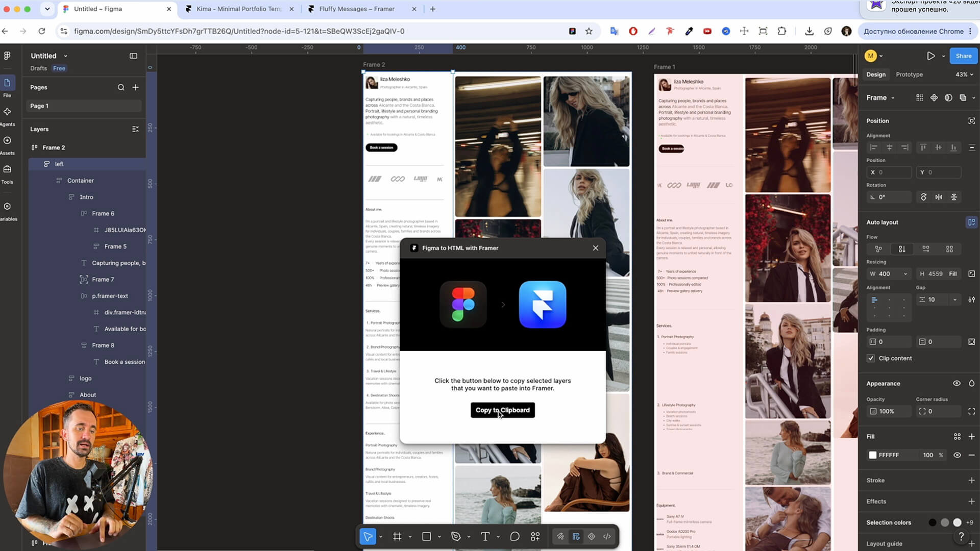Select the Frame tool in bottom toolbar
This screenshot has width=980, height=551.
click(397, 536)
